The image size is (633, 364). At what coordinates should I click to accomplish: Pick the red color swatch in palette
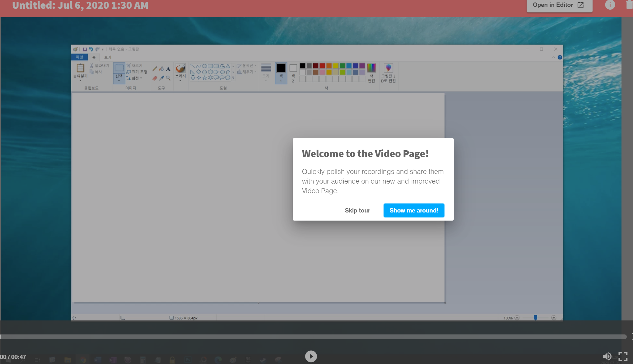coord(322,66)
